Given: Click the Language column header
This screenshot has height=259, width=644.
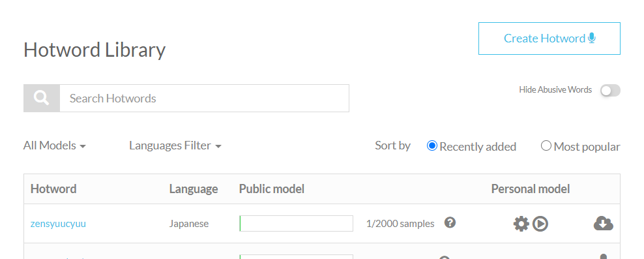Looking at the screenshot, I should 194,189.
